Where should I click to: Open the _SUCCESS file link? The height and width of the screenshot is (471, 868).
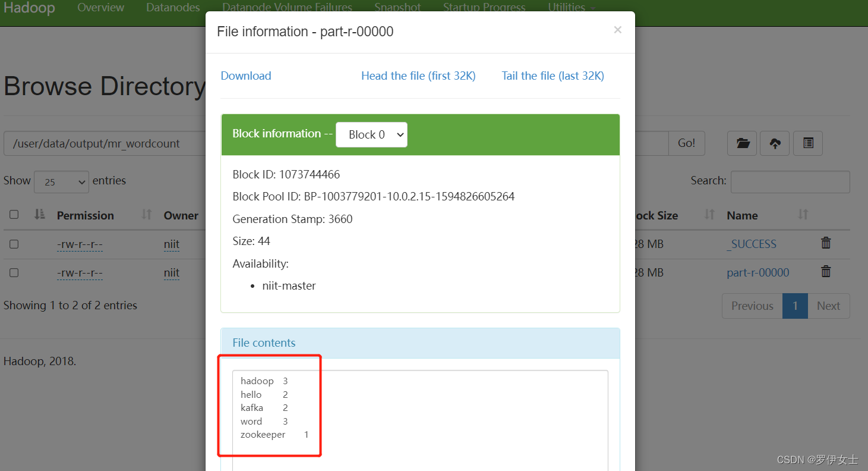pos(752,244)
